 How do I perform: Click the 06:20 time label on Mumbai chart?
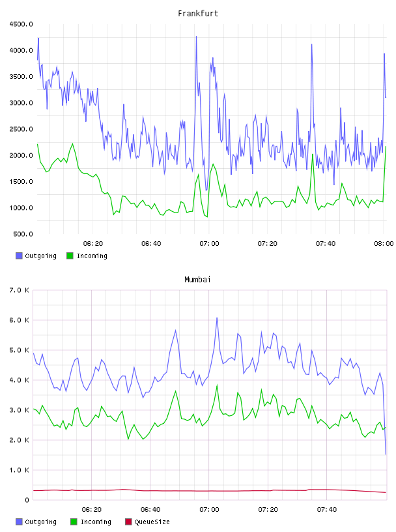tap(92, 510)
